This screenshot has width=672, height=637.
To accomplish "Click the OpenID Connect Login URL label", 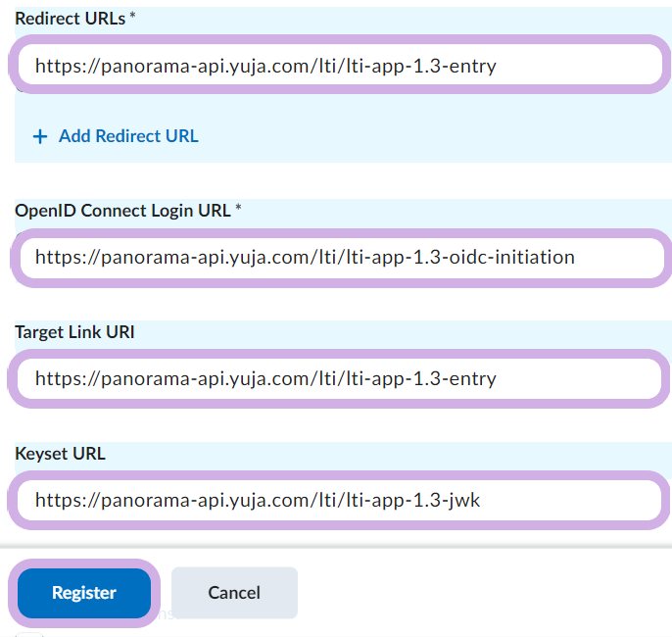I will point(122,211).
